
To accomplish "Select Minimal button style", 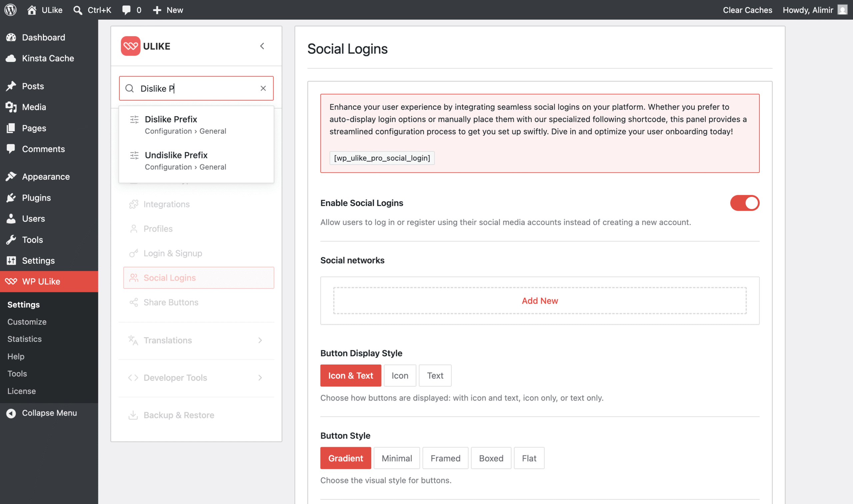I will tap(397, 458).
